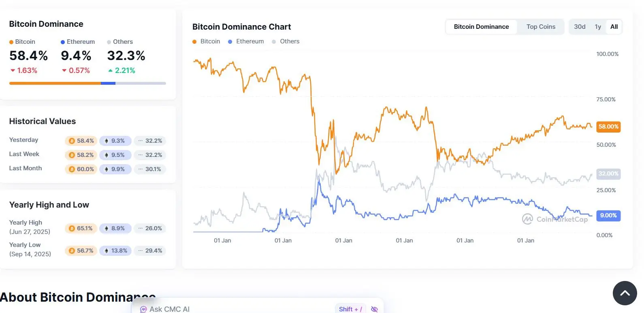This screenshot has height=313, width=644.
Task: Click the scroll-to-top arrow button
Action: [625, 293]
